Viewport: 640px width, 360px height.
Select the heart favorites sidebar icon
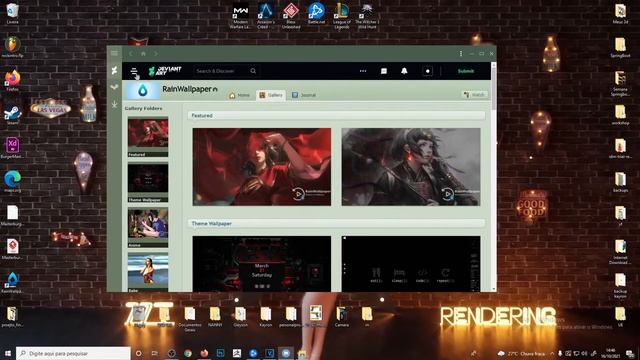[x=115, y=87]
